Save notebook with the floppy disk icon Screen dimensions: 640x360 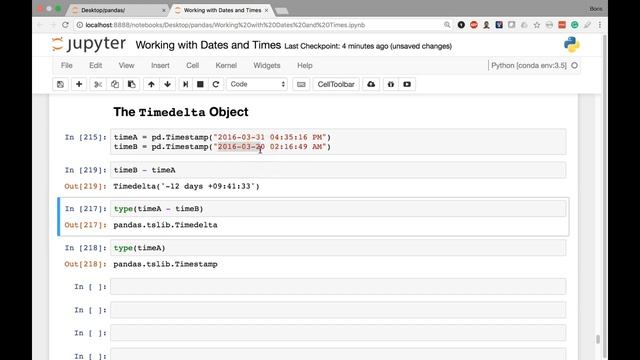coord(60,84)
